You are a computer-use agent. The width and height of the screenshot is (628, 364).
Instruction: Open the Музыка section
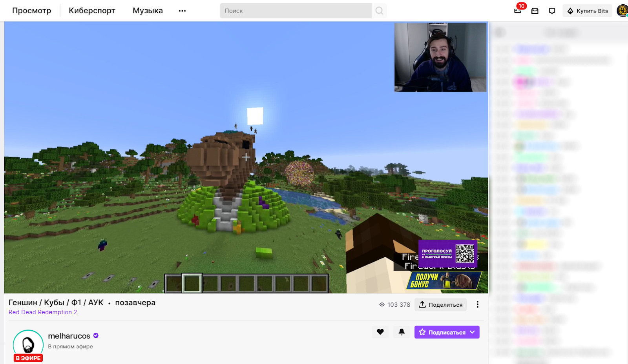[148, 11]
